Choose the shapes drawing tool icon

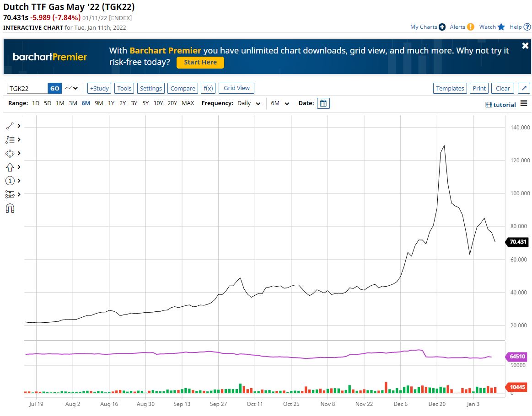[x=10, y=154]
